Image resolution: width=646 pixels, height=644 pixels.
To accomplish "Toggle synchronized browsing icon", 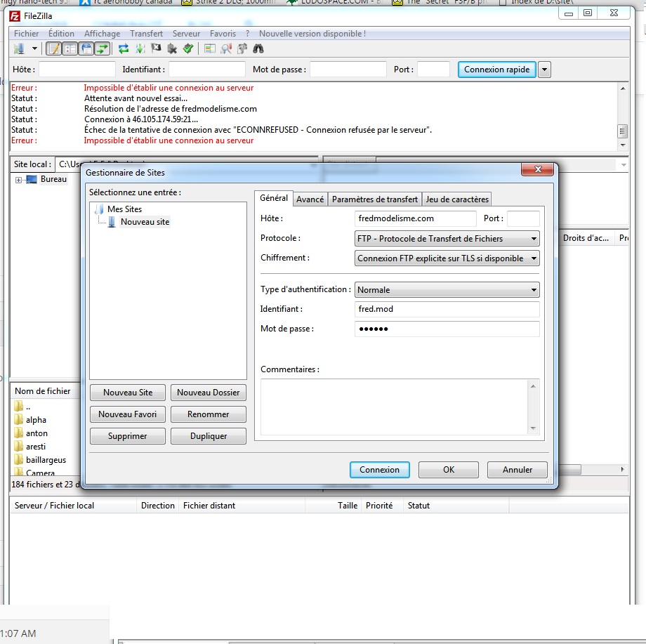I will (x=242, y=49).
